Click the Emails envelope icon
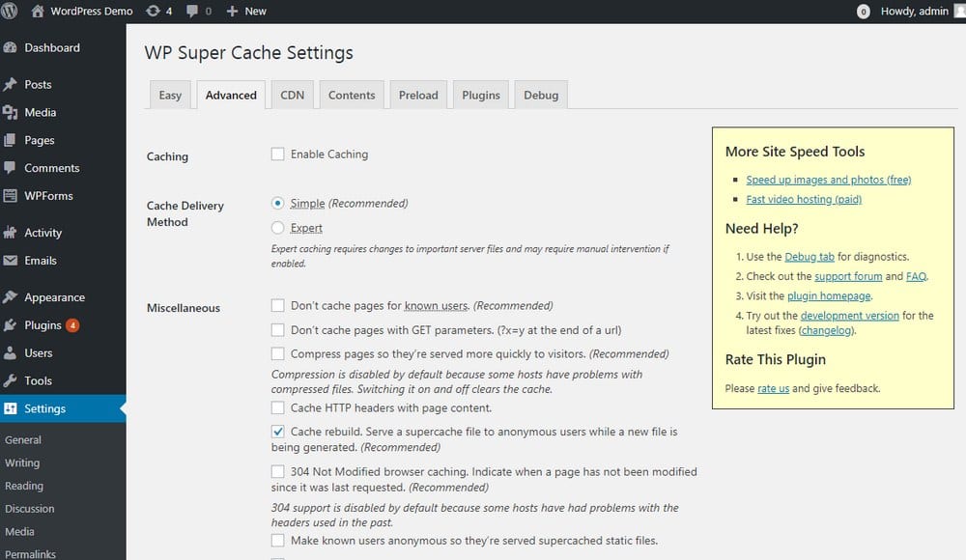This screenshot has height=560, width=966. tap(10, 261)
